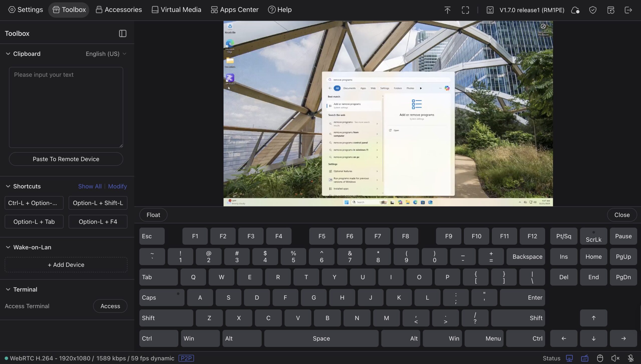Click the microphone muted status icon
Image resolution: width=641 pixels, height=364 pixels.
point(631,358)
